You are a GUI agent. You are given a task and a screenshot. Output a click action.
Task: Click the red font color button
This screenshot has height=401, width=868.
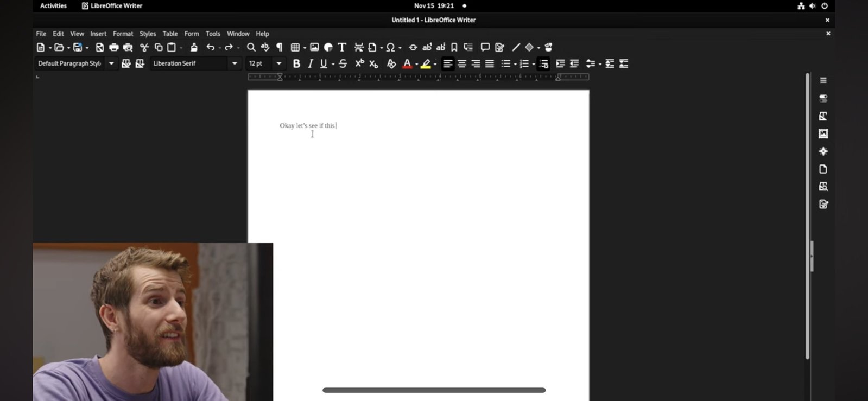(x=407, y=64)
